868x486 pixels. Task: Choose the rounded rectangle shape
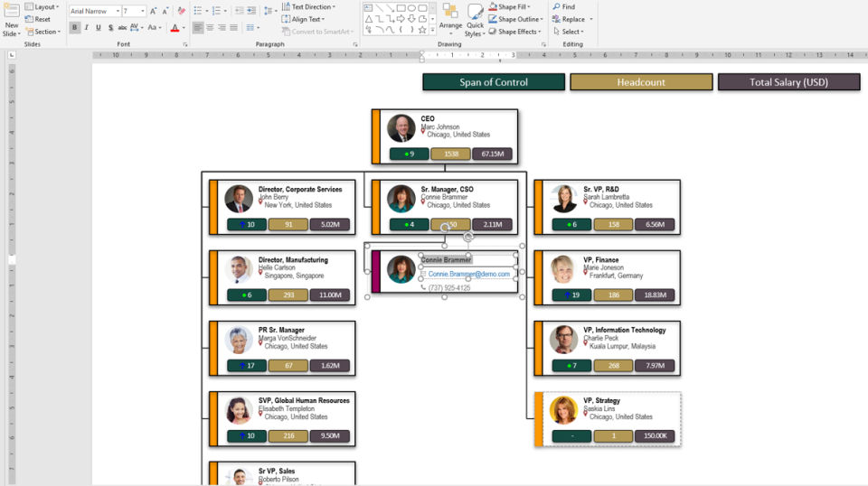pos(422,8)
